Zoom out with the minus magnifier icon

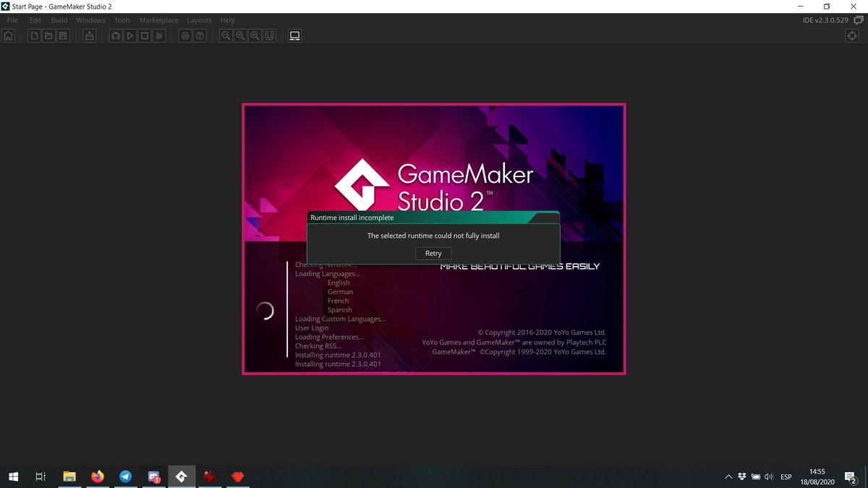[226, 35]
